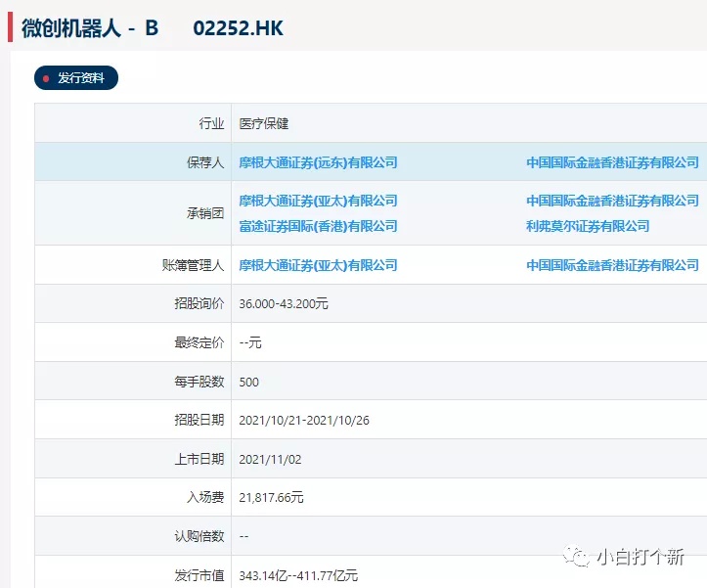Select listing date 2021/11/02
The width and height of the screenshot is (707, 588).
pos(270,460)
